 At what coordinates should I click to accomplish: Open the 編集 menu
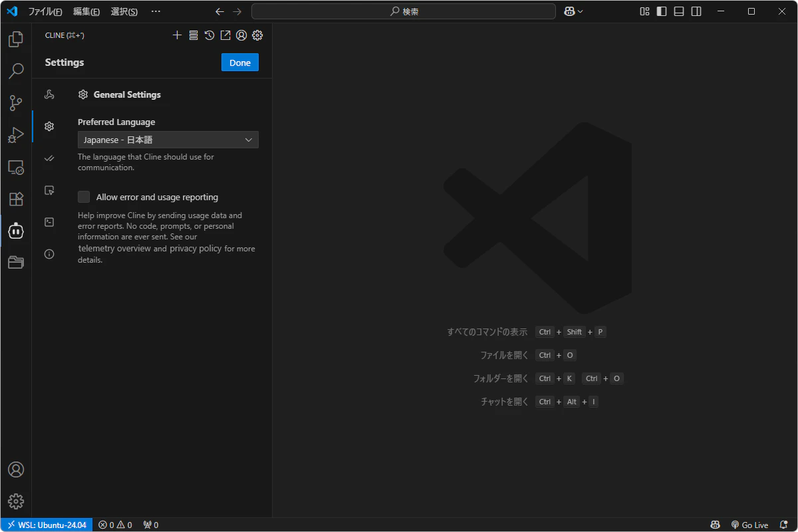tap(86, 11)
